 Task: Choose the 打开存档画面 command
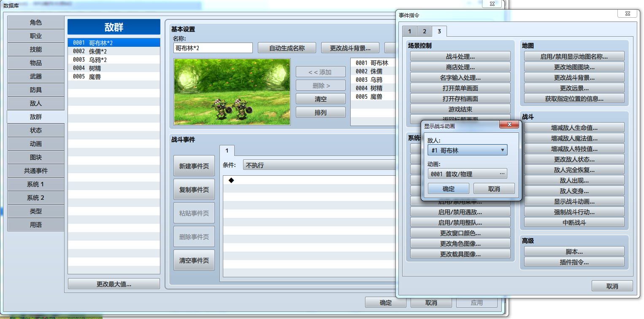[460, 98]
